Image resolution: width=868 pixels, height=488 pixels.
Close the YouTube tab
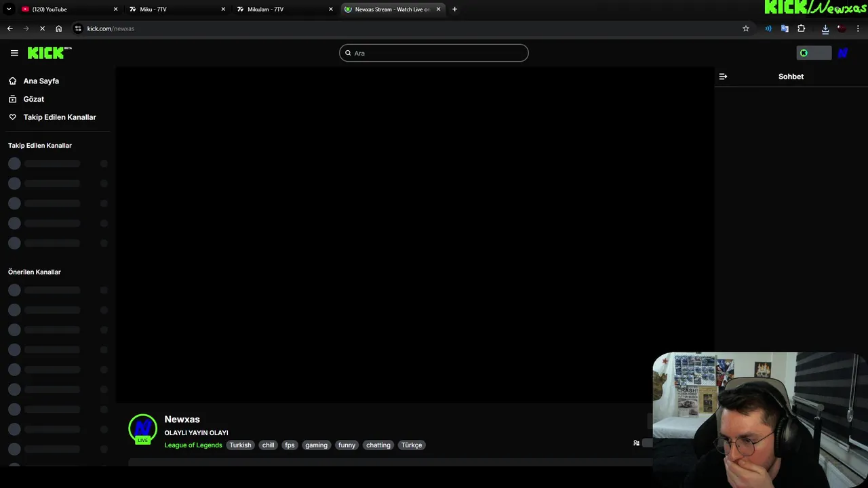(115, 9)
